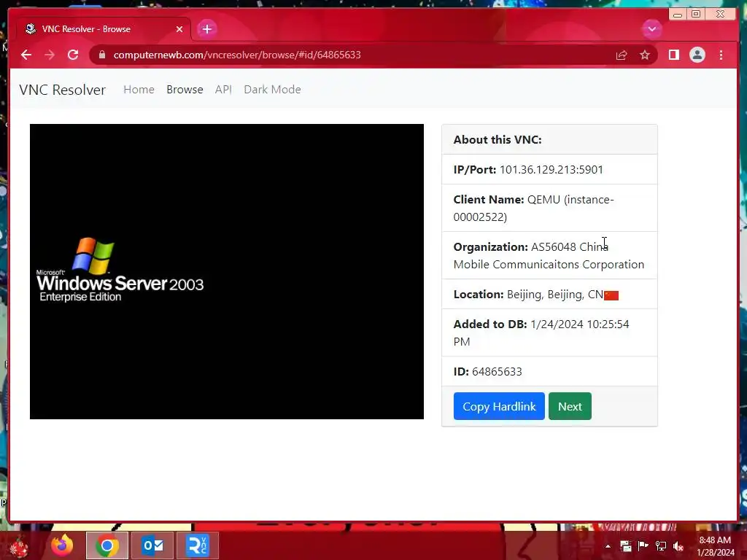Reload the current page

click(x=73, y=55)
